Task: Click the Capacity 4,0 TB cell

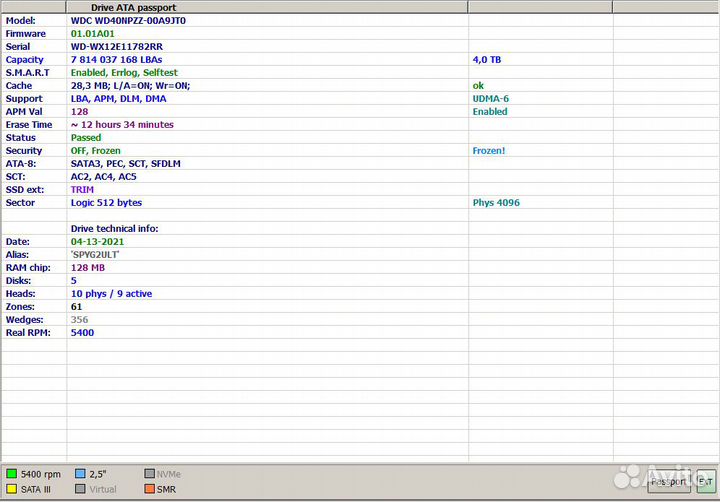Action: pos(487,59)
